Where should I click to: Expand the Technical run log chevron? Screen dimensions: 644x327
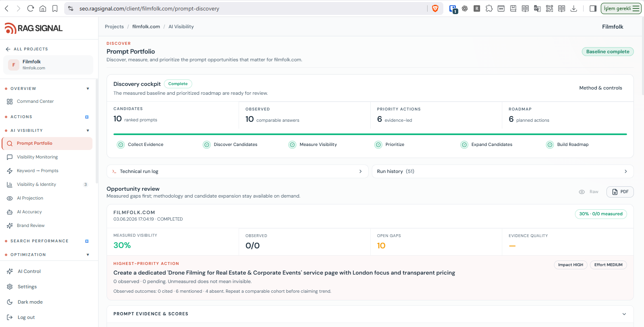[361, 171]
